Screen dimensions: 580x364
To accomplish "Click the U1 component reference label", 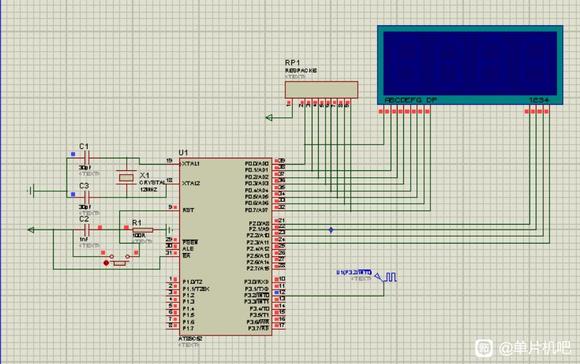I will click(183, 152).
